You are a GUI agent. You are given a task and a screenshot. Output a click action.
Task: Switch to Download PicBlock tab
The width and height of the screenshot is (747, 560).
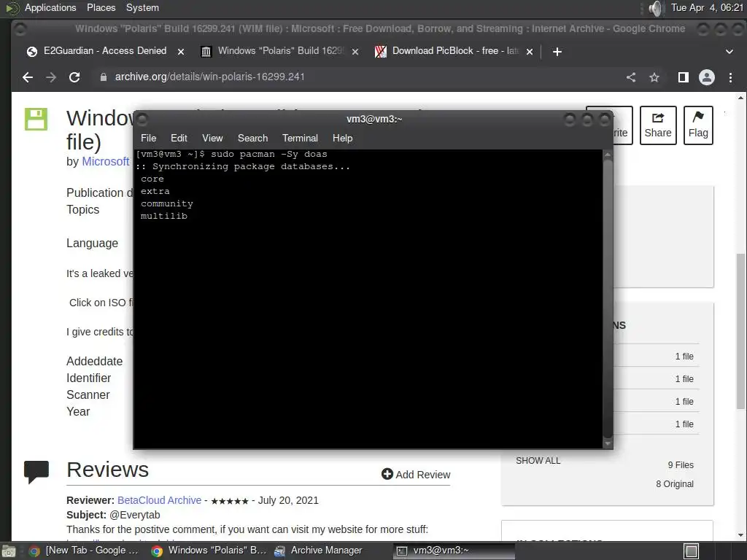[x=454, y=51]
